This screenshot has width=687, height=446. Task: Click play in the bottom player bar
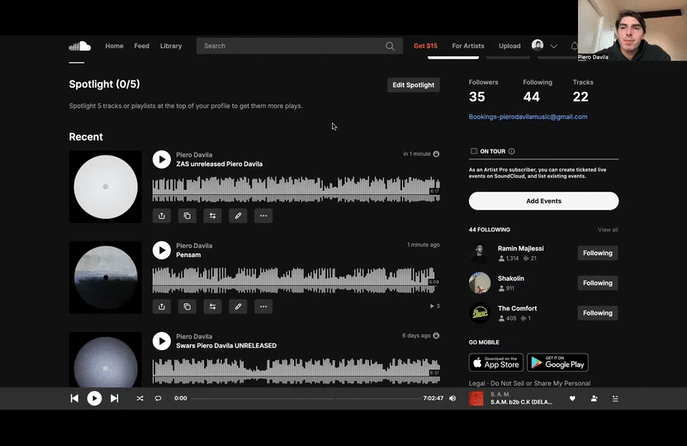point(94,398)
